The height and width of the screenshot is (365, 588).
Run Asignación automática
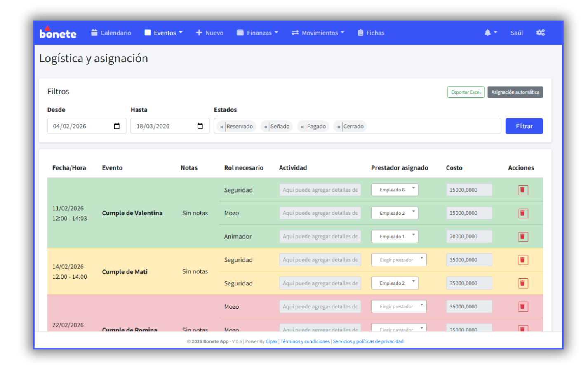(515, 92)
